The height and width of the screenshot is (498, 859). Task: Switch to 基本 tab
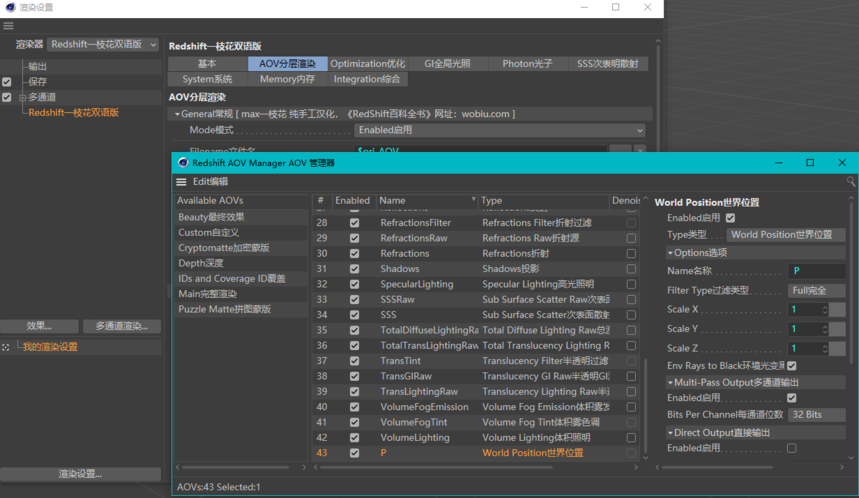tap(207, 64)
